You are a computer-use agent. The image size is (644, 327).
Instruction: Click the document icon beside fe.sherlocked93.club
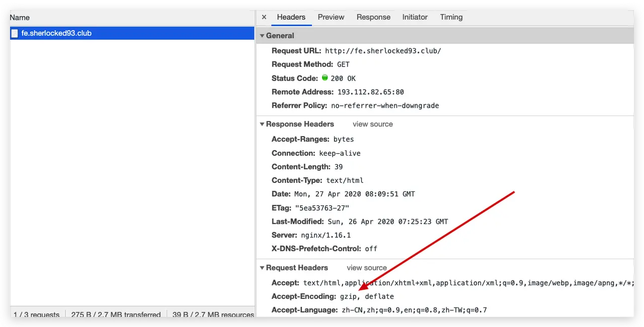16,33
